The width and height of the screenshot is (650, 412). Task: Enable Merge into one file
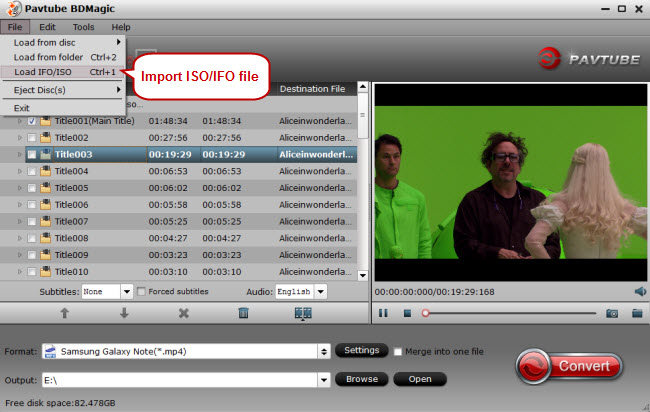[x=398, y=352]
